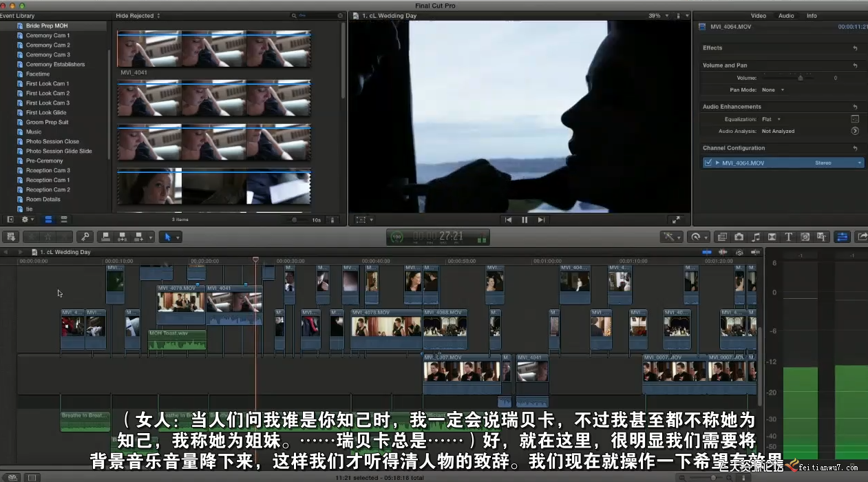The height and width of the screenshot is (482, 868).
Task: Open the Titles browser T icon
Action: 789,237
